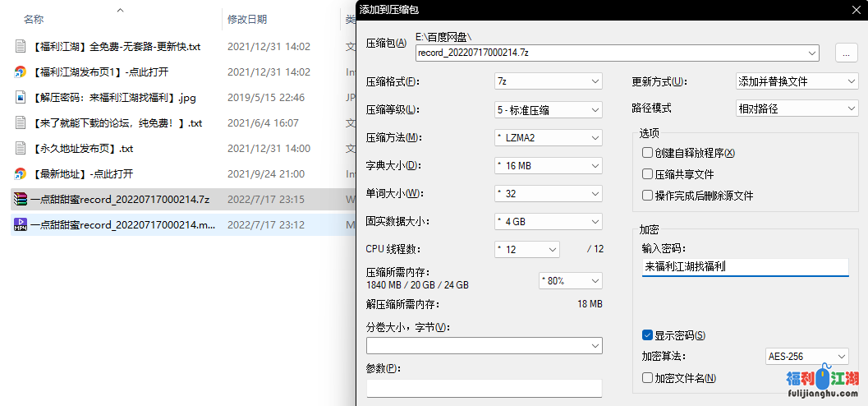Image resolution: width=868 pixels, height=406 pixels.
Task: Open the 压缩格式 7z dropdown
Action: (548, 81)
